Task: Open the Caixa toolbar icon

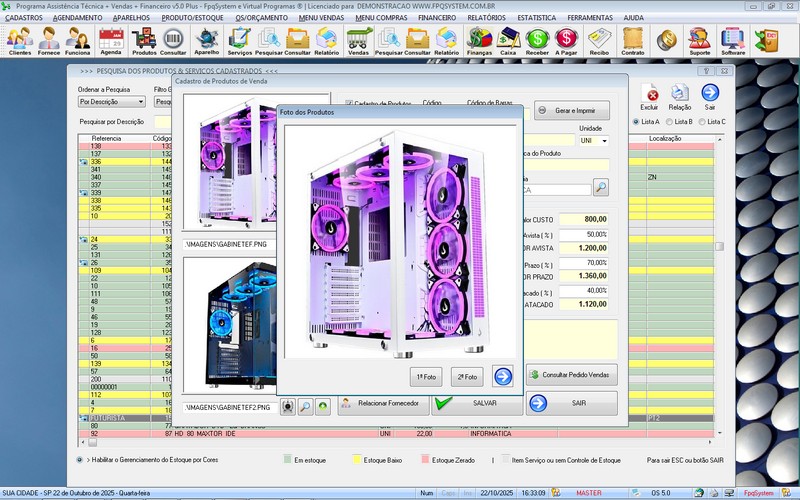Action: click(508, 41)
